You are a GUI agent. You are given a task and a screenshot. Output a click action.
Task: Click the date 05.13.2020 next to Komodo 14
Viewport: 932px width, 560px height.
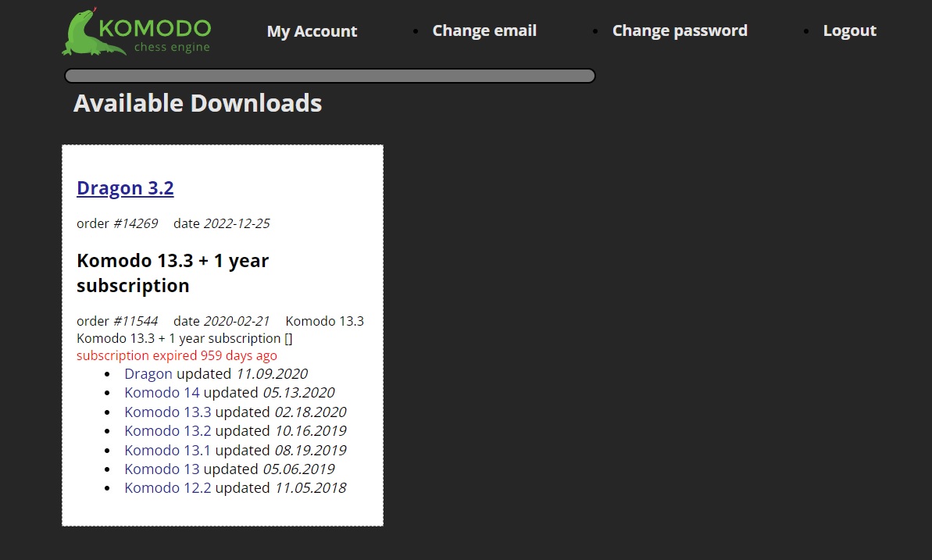[x=299, y=392]
